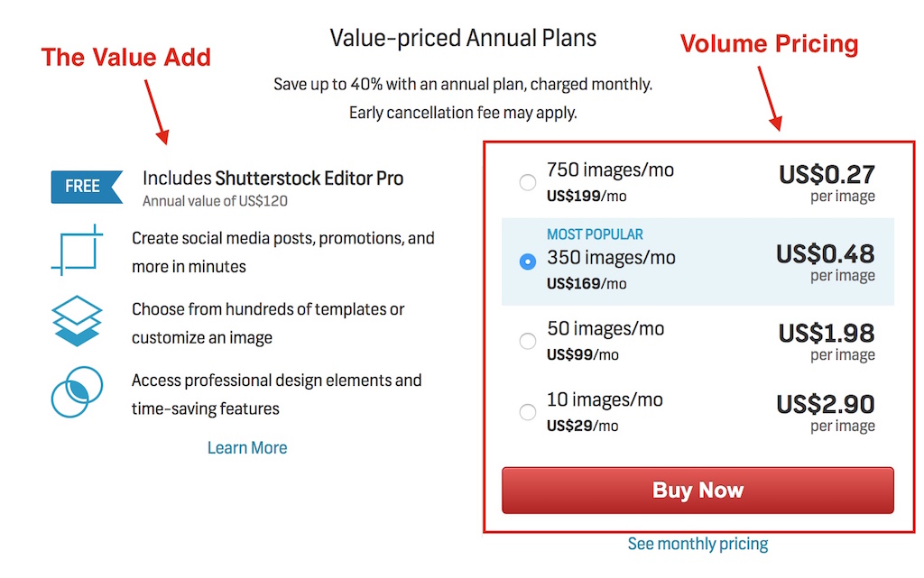Select the 750 images/mo radio button
The image size is (924, 578).
[527, 182]
